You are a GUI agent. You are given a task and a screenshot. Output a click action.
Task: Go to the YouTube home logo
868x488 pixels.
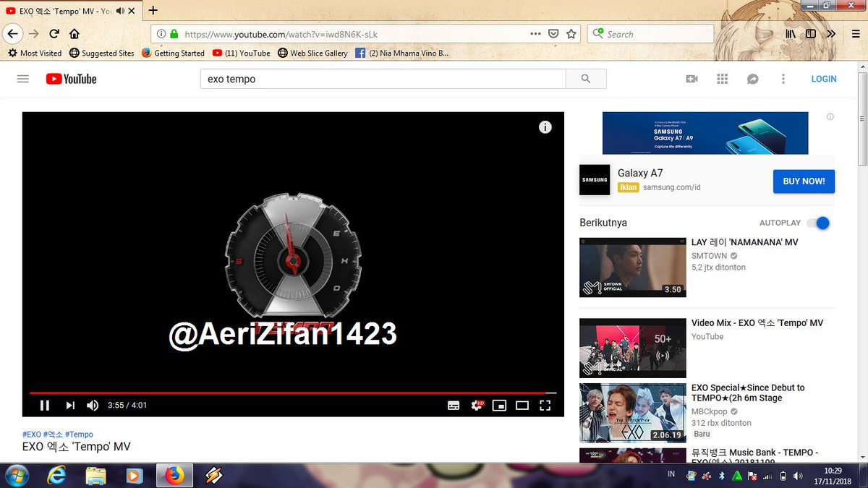click(x=71, y=79)
